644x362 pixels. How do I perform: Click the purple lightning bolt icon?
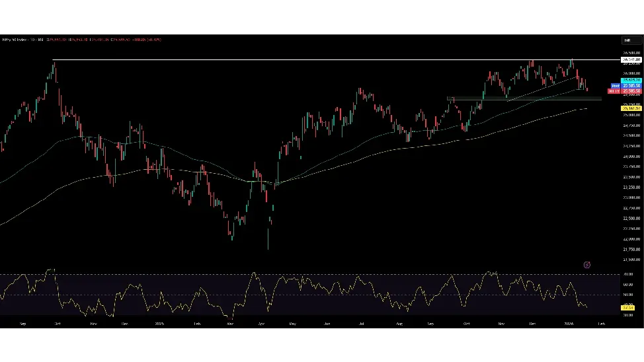tap(587, 265)
